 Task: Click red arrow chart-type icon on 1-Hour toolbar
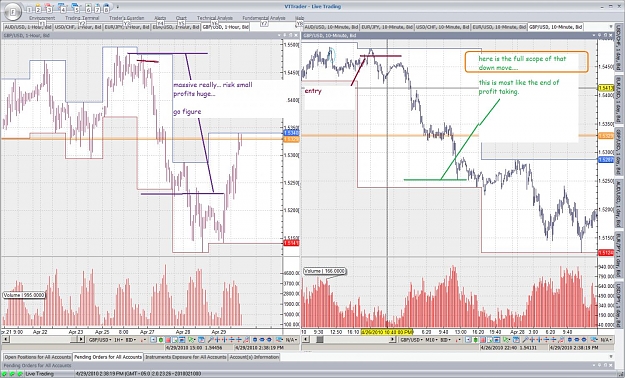[144, 340]
